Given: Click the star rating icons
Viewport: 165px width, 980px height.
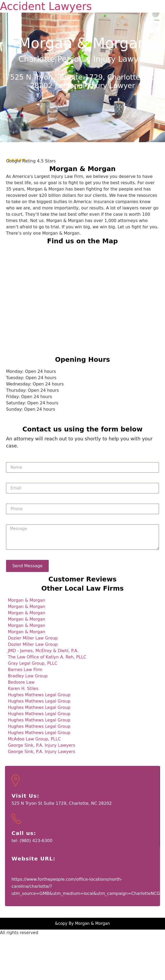Looking at the screenshot, I should [x=17, y=160].
